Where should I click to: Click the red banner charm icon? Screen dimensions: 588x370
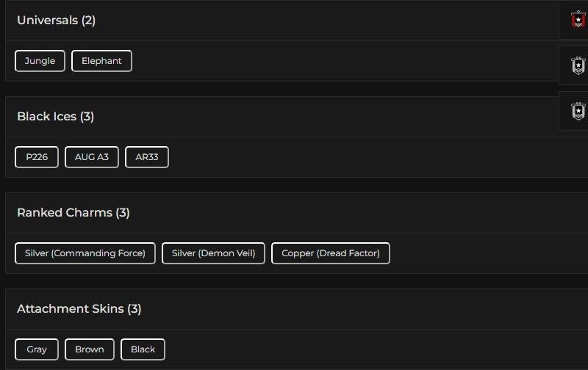pos(578,20)
